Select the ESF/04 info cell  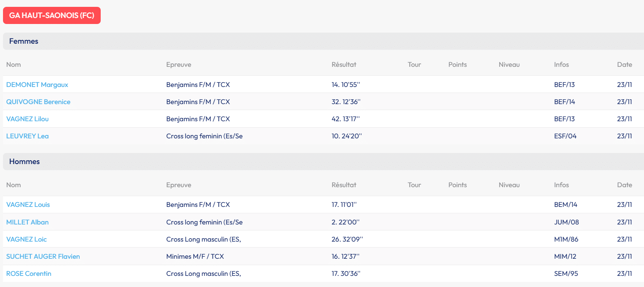click(565, 136)
